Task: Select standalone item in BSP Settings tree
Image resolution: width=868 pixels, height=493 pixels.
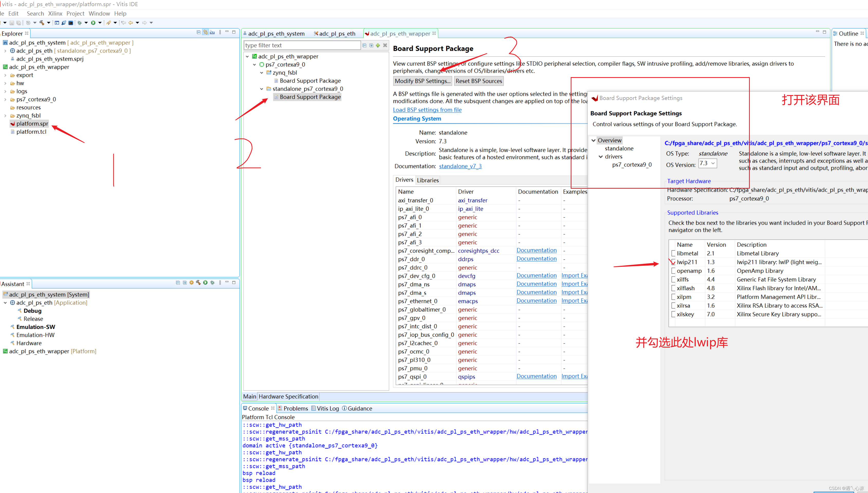Action: (x=619, y=149)
